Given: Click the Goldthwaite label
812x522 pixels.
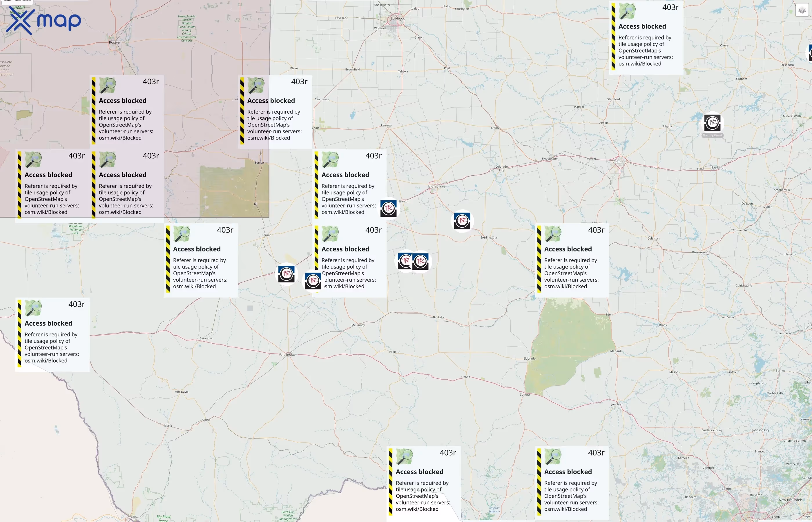Looking at the screenshot, I should tap(744, 285).
